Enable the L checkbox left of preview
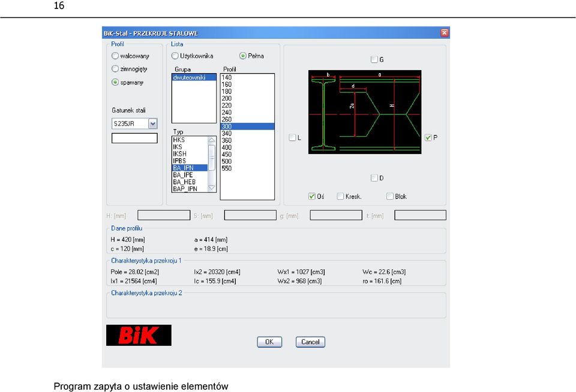This screenshot has width=576, height=392. click(x=292, y=138)
